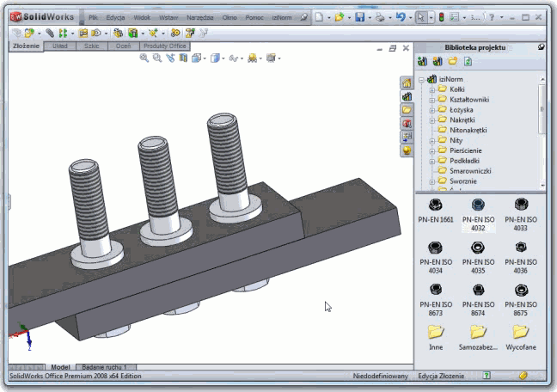This screenshot has height=392, width=557.
Task: Save the assembly with the floppy disk icon
Action: click(360, 17)
